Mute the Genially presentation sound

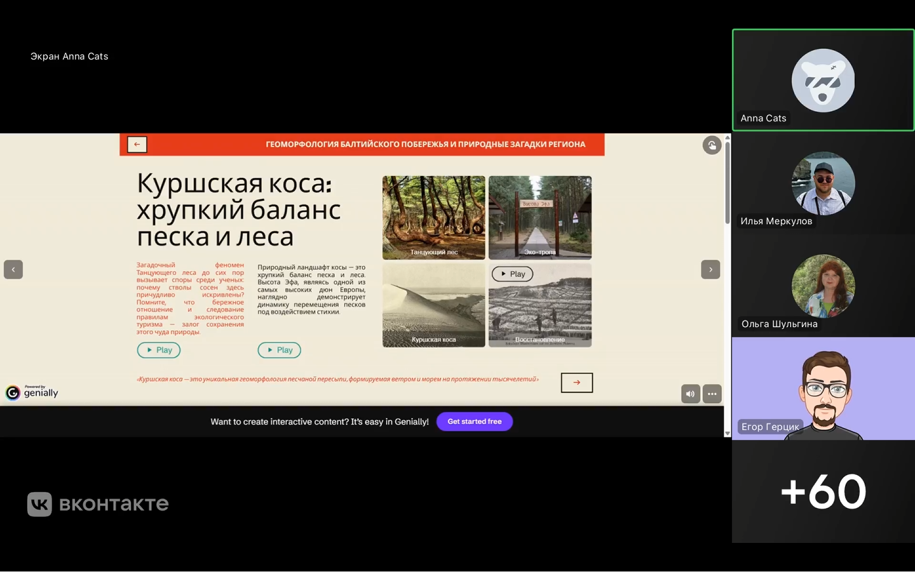[x=691, y=394]
